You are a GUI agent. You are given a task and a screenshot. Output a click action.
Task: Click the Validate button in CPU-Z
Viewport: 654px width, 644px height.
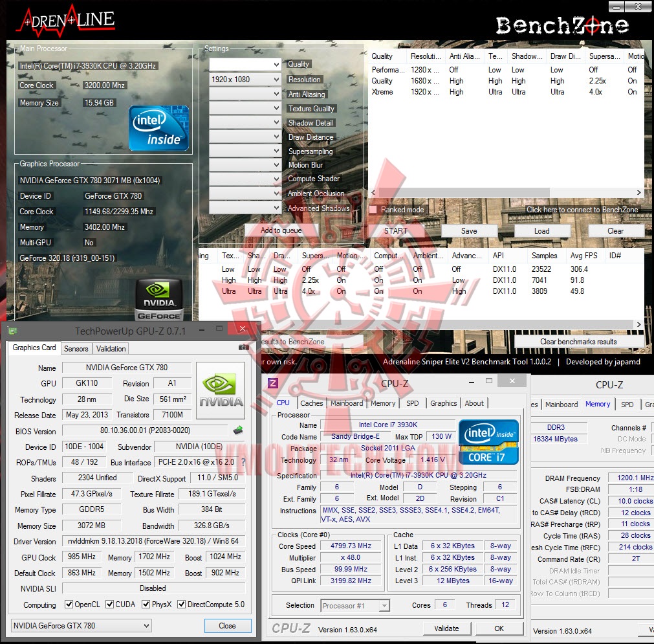pyautogui.click(x=447, y=628)
